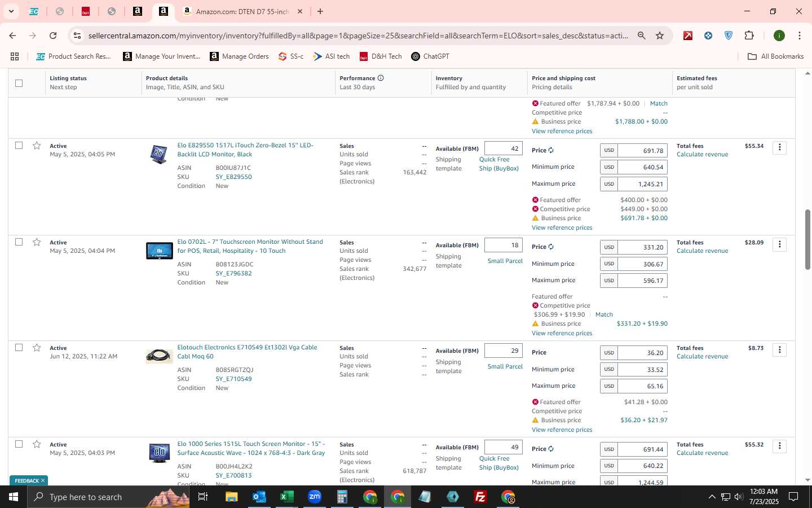Click the Performance info icon

(381, 78)
